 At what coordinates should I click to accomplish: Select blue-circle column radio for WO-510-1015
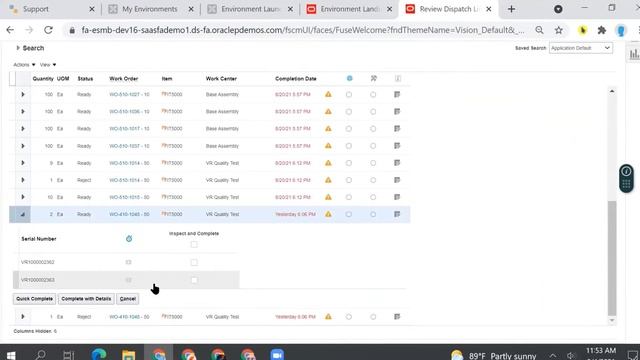click(349, 197)
